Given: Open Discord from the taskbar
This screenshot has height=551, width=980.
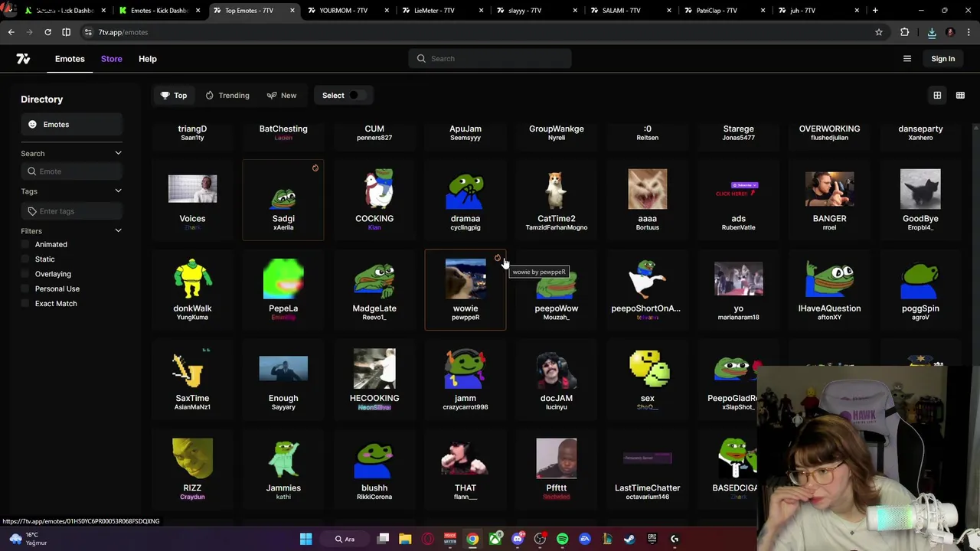Looking at the screenshot, I should coord(518,539).
